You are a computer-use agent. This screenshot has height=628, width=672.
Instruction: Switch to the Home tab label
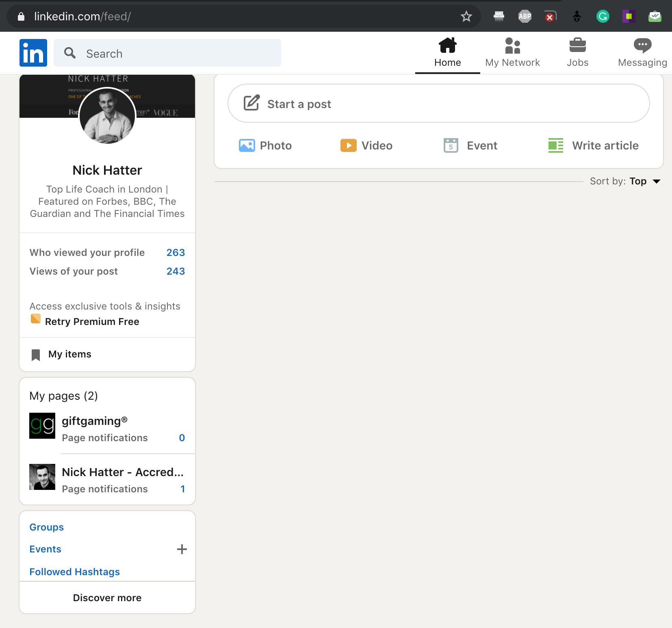pyautogui.click(x=448, y=63)
